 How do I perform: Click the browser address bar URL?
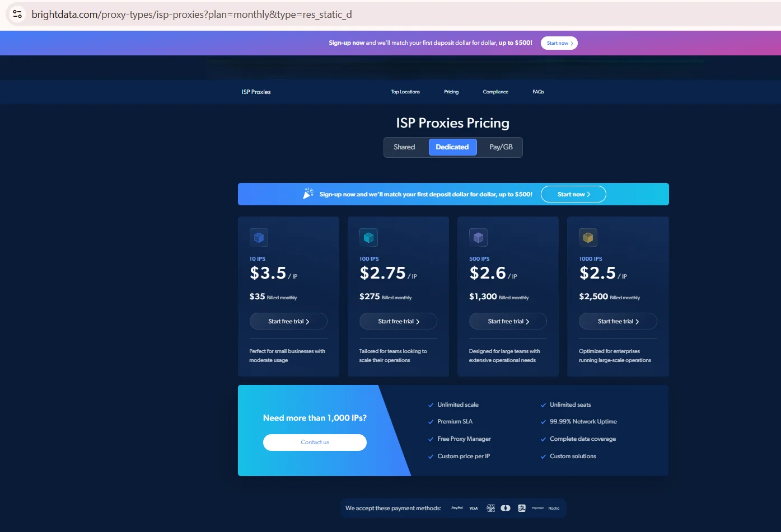(191, 15)
